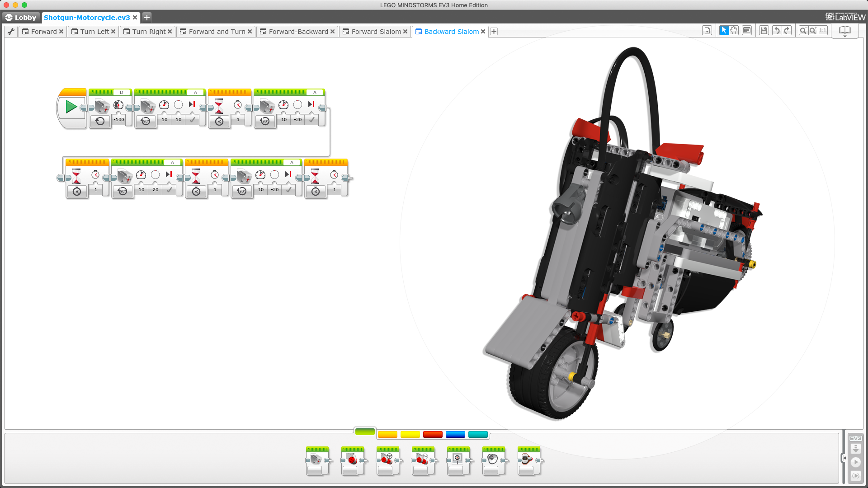The image size is (868, 488).
Task: Select the green Action blocks palette
Action: click(365, 432)
